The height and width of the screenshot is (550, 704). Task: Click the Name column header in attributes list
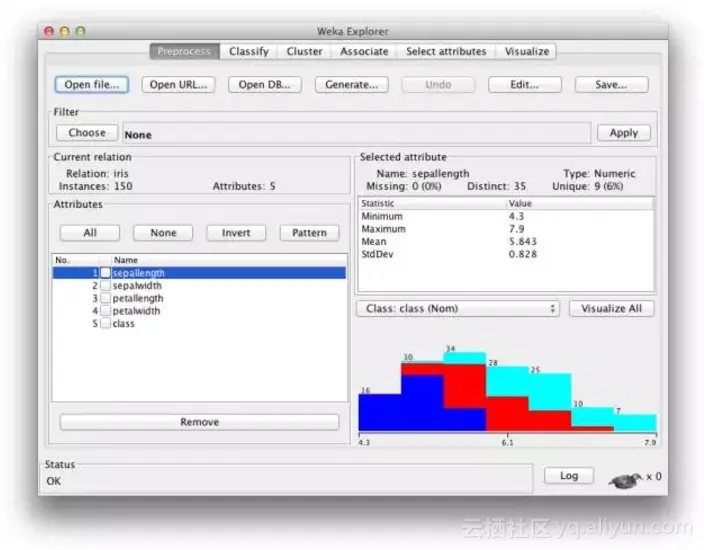pyautogui.click(x=229, y=260)
